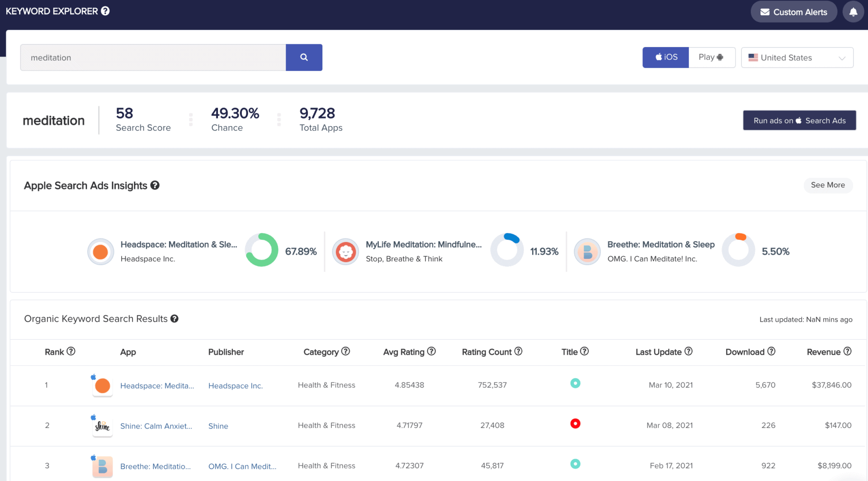Click the Headspace icon in results row 1
Screen dimensions: 868x481
coord(103,386)
